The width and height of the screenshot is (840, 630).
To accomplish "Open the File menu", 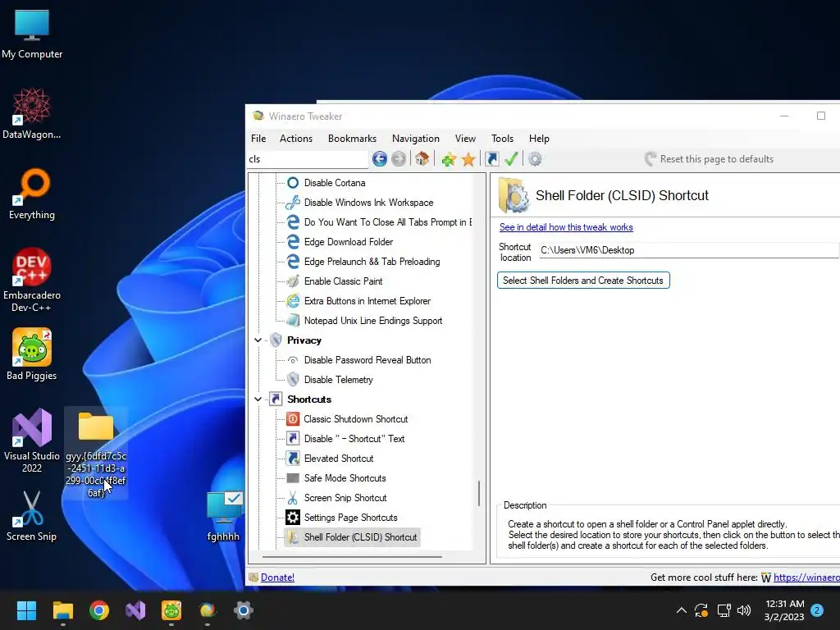I will click(258, 138).
